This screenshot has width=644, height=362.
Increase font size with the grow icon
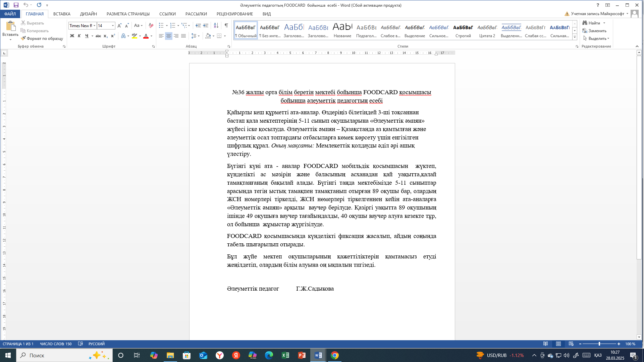(119, 25)
